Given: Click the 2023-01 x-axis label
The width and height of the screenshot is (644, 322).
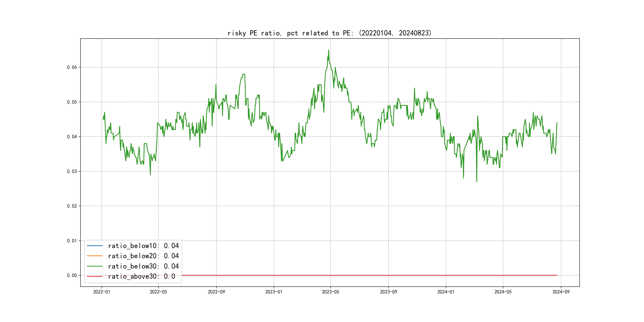Looking at the screenshot, I should point(274,292).
